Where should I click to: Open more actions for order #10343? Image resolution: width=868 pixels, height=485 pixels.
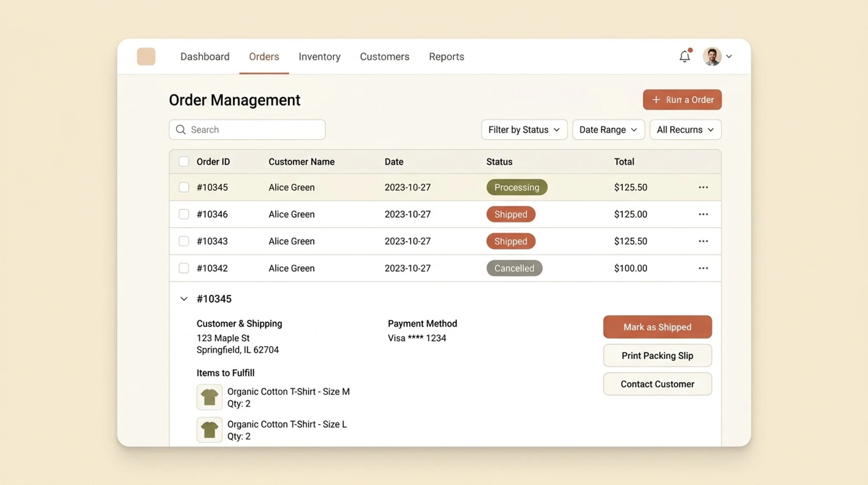pyautogui.click(x=703, y=241)
